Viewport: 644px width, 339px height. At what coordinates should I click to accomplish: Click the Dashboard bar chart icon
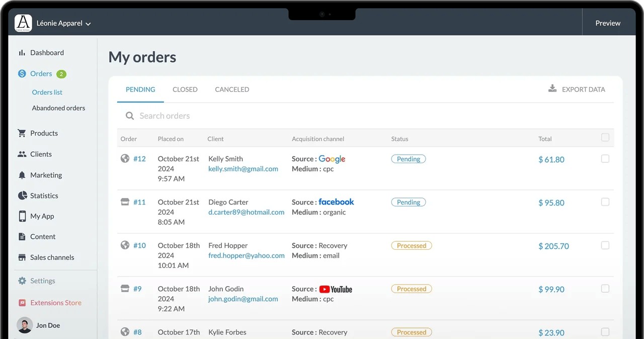pos(22,53)
